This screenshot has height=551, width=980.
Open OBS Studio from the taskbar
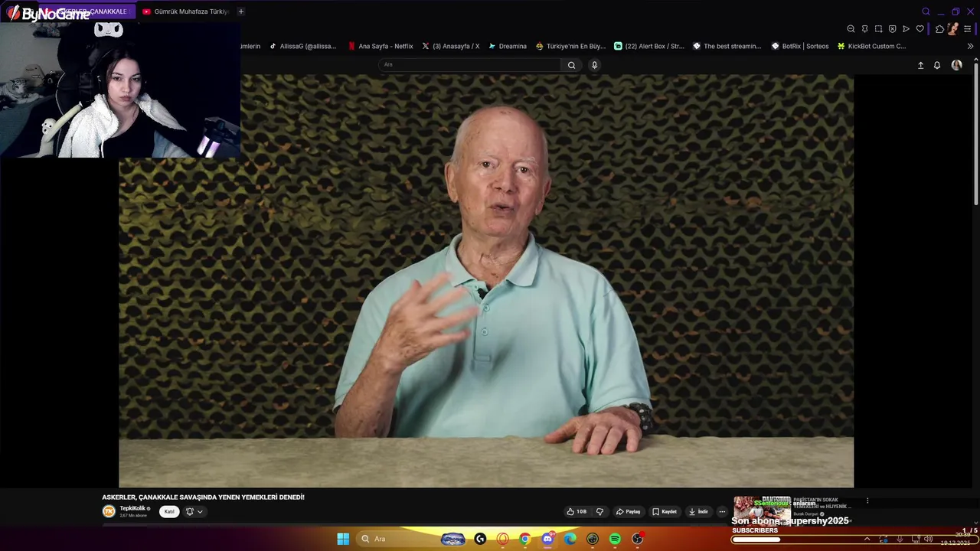(637, 539)
